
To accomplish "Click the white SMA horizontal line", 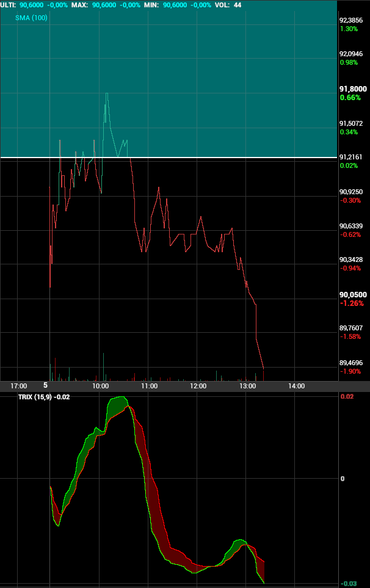I will point(169,158).
